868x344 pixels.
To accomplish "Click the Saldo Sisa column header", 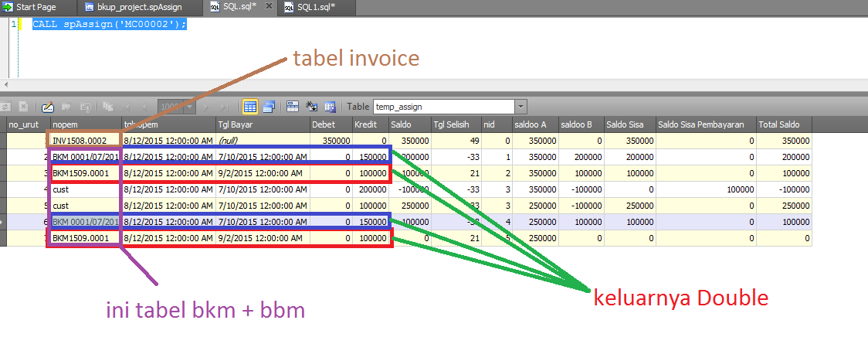I will 629,124.
